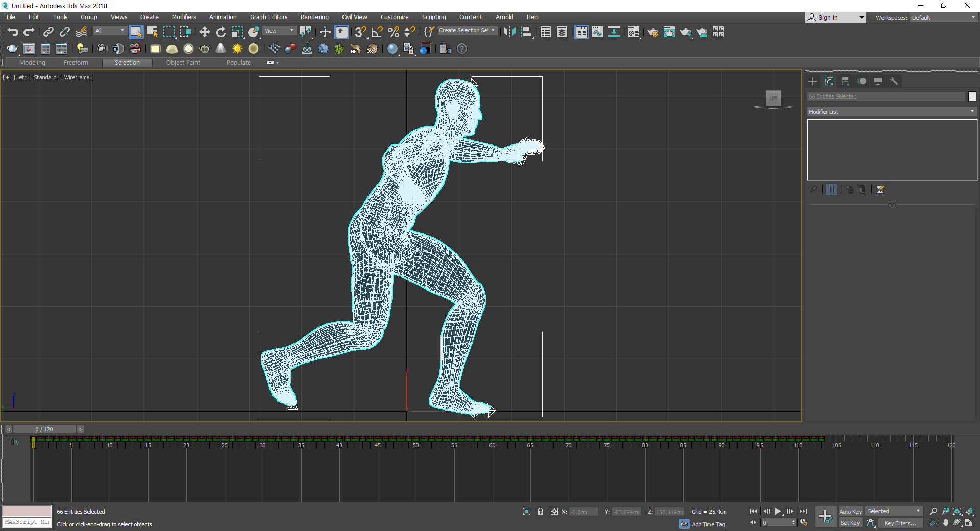Image resolution: width=980 pixels, height=531 pixels.
Task: Open the Utilities wrench panel icon
Action: pos(894,81)
